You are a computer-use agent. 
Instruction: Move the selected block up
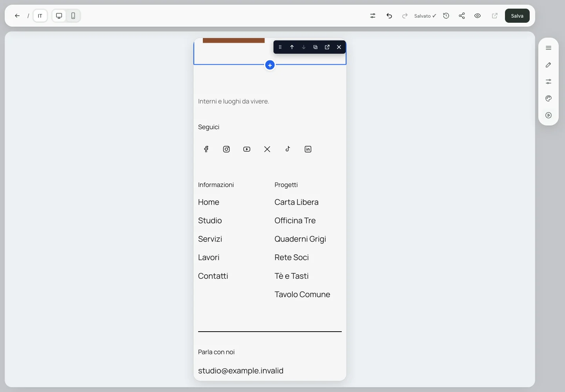(x=292, y=47)
